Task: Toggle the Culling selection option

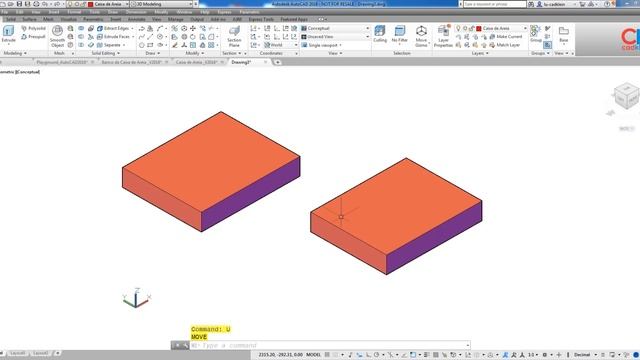Action: (x=380, y=34)
